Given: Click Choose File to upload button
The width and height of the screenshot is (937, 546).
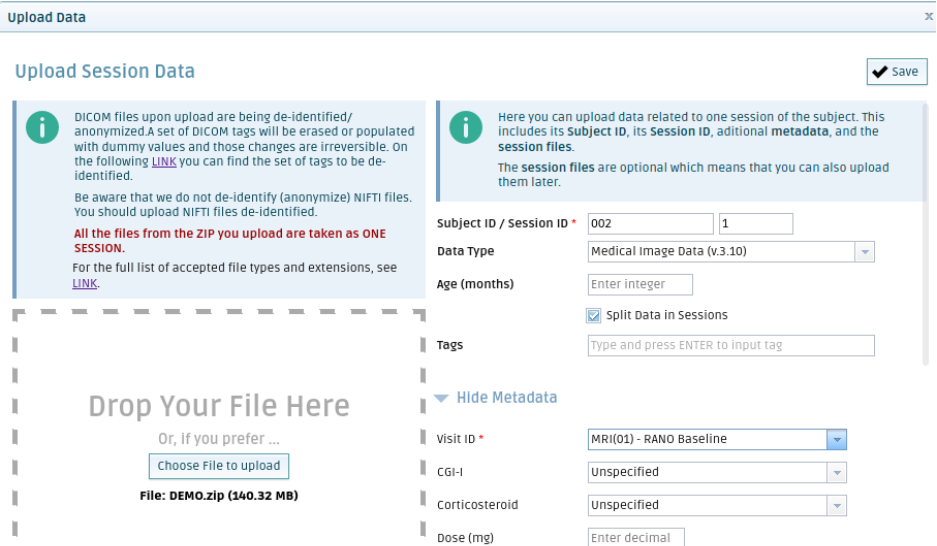Looking at the screenshot, I should [219, 465].
